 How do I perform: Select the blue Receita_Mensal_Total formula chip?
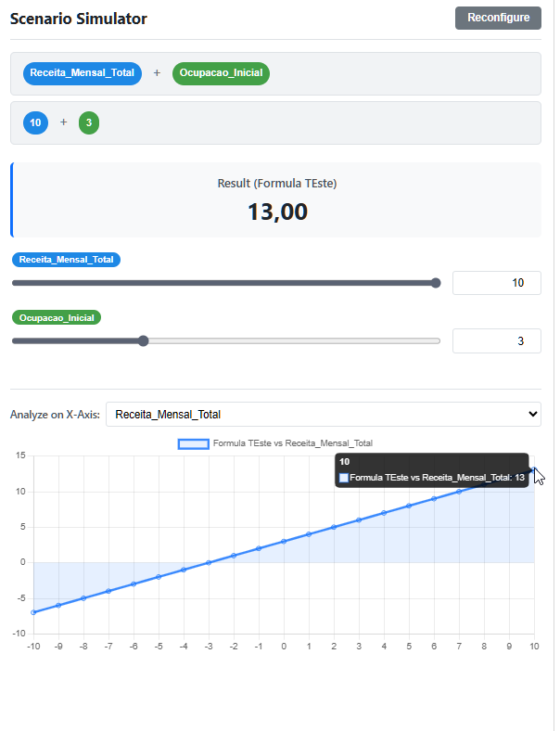coord(83,73)
